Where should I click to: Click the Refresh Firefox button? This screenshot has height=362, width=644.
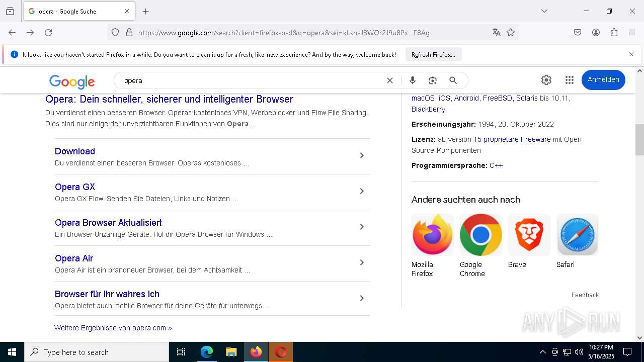[x=433, y=54]
